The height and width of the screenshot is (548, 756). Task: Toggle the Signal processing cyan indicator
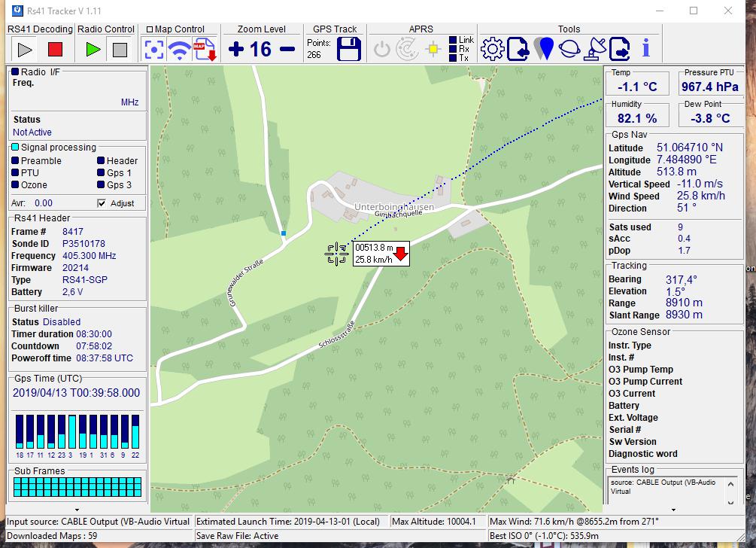(x=15, y=148)
